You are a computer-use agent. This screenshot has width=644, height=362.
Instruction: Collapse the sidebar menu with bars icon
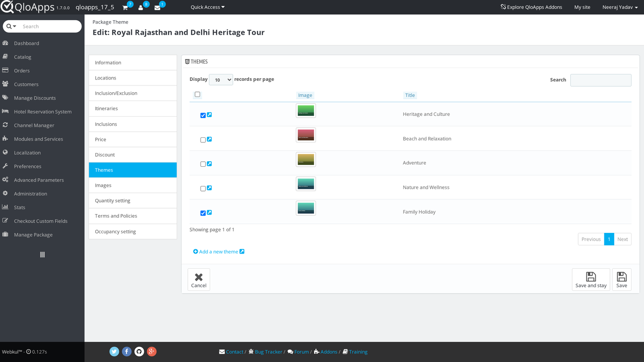pos(42,255)
